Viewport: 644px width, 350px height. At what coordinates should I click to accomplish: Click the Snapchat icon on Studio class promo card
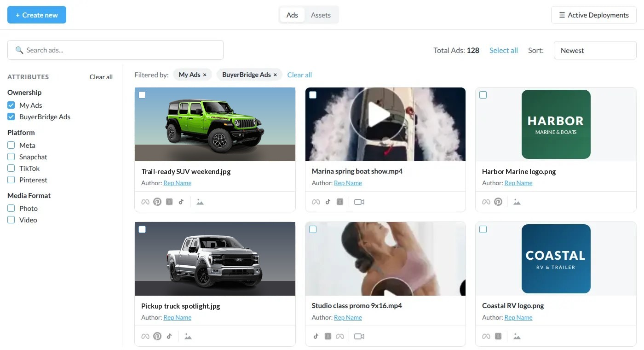point(328,336)
